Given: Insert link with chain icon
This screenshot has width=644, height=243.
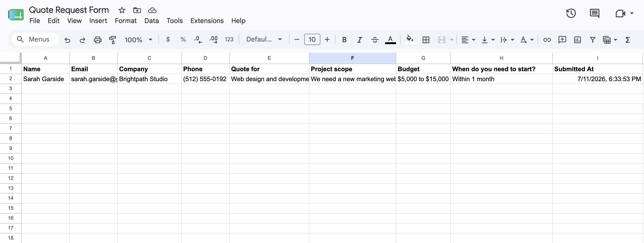Looking at the screenshot, I should pyautogui.click(x=547, y=40).
